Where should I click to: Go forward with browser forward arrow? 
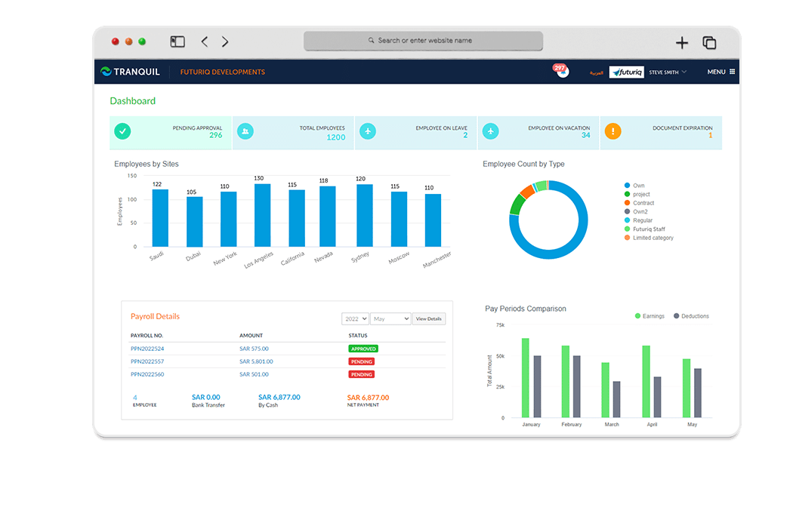(225, 42)
